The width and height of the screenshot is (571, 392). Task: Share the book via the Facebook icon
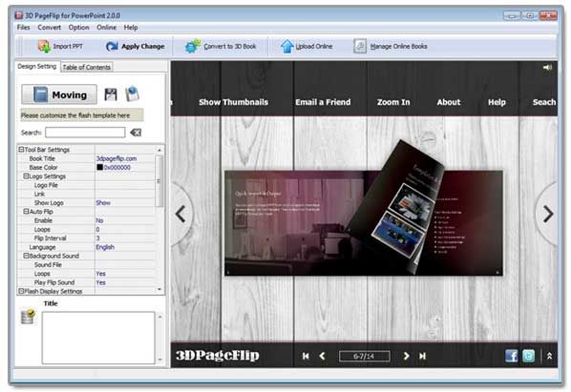click(x=512, y=356)
